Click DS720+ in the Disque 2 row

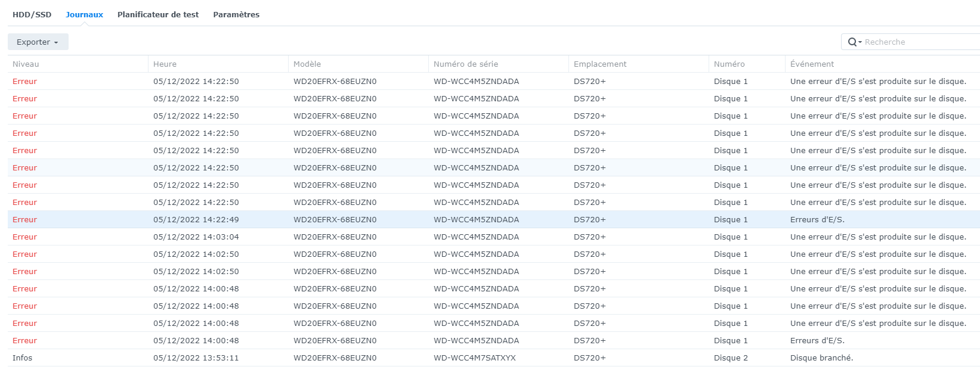click(589, 358)
